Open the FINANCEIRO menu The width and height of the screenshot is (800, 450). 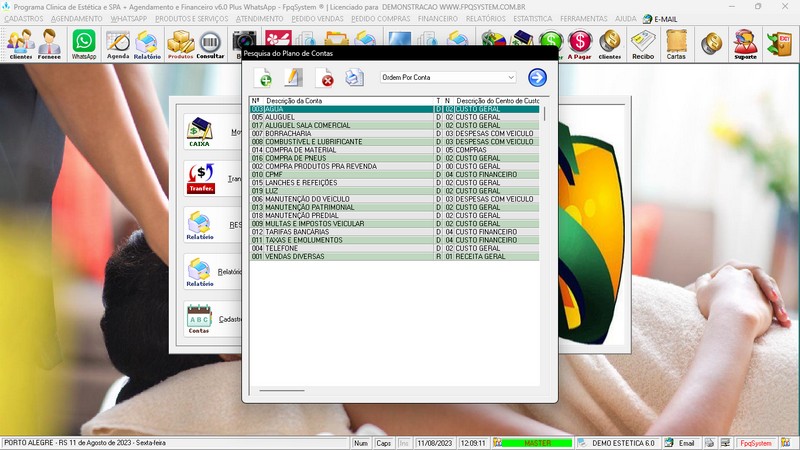click(x=437, y=19)
